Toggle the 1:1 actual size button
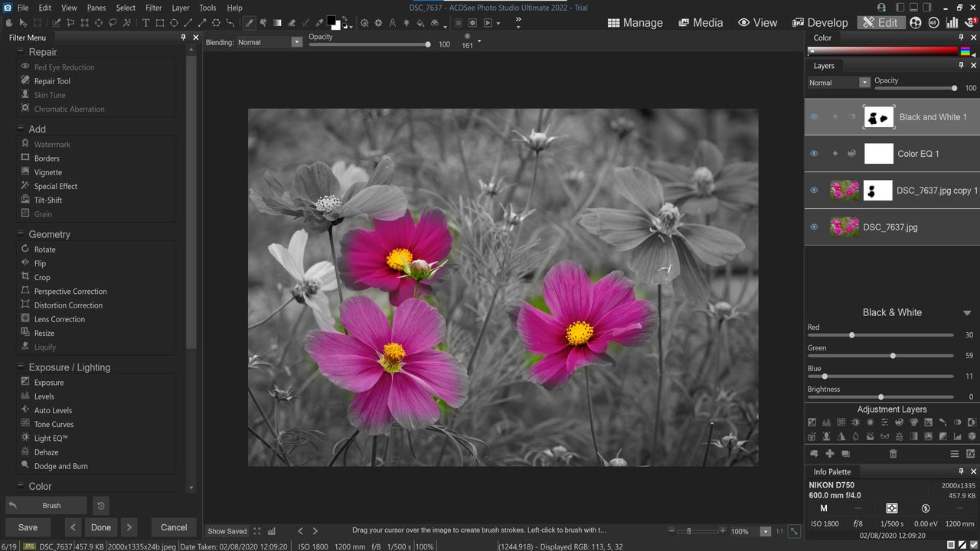 coord(779,531)
